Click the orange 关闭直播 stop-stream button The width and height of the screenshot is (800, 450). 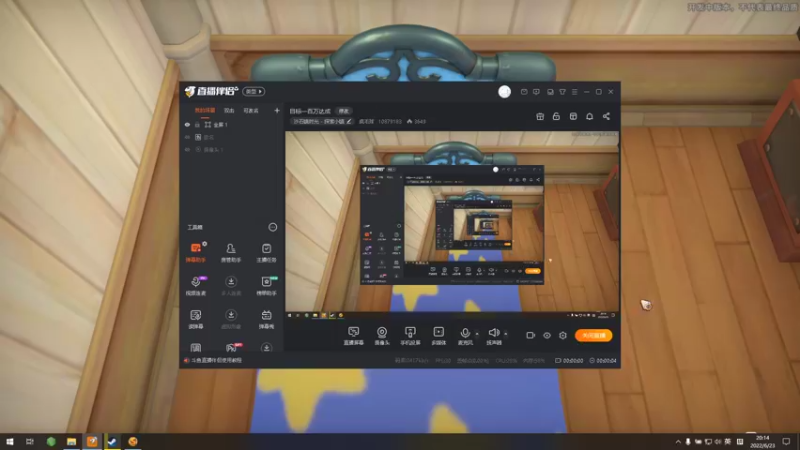click(x=593, y=335)
